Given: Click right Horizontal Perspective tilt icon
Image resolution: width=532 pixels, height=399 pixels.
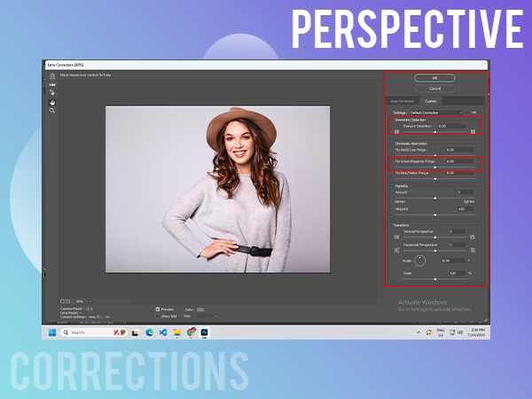Looking at the screenshot, I should click(x=473, y=250).
